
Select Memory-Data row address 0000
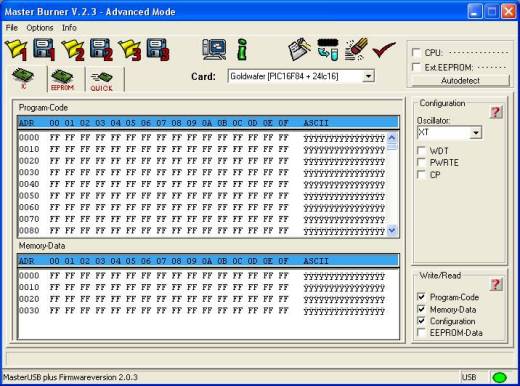coord(29,276)
